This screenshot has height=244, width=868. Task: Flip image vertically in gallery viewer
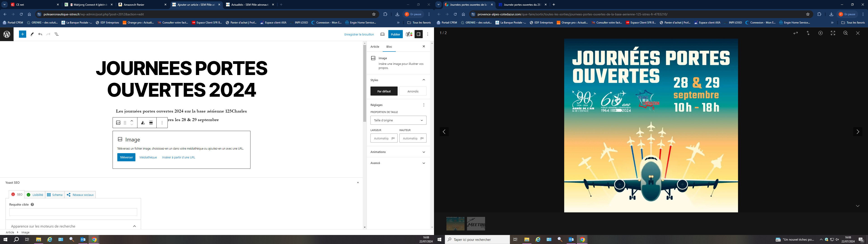808,33
